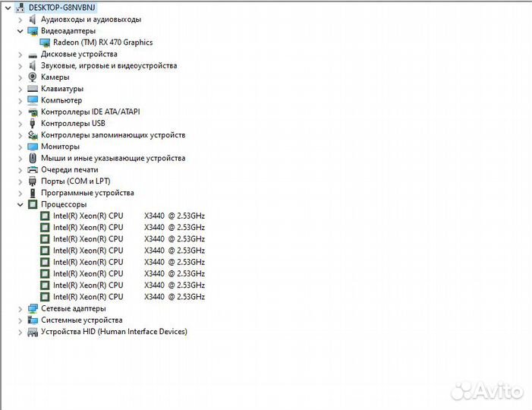Select the Процессоры label
This screenshot has width=532, height=410.
pyautogui.click(x=64, y=204)
